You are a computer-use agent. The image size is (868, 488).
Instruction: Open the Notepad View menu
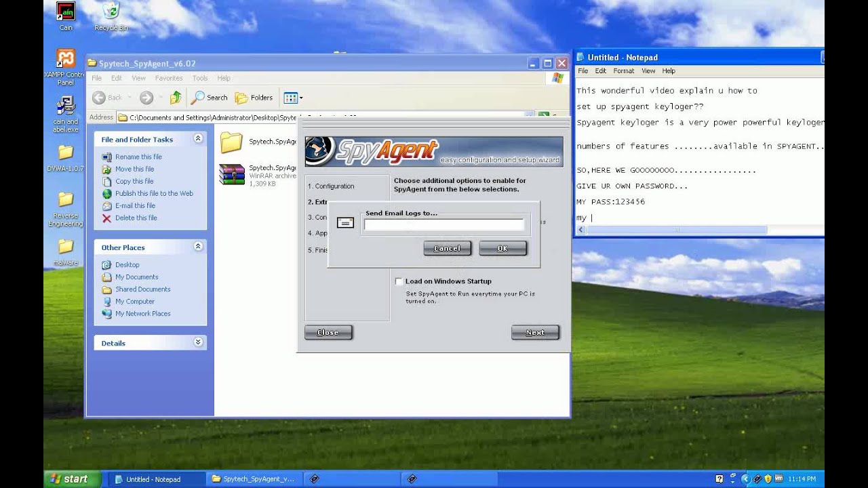pyautogui.click(x=648, y=70)
